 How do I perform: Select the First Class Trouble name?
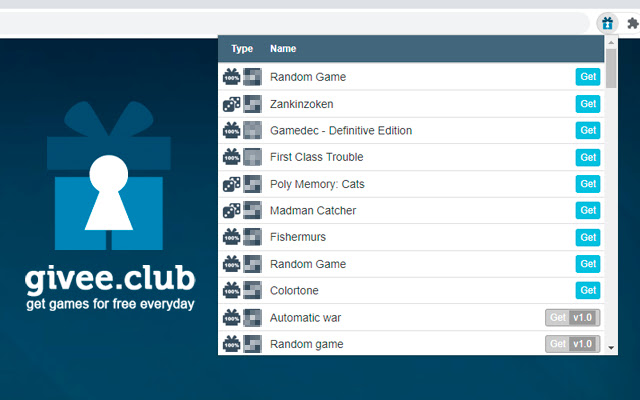pos(316,157)
